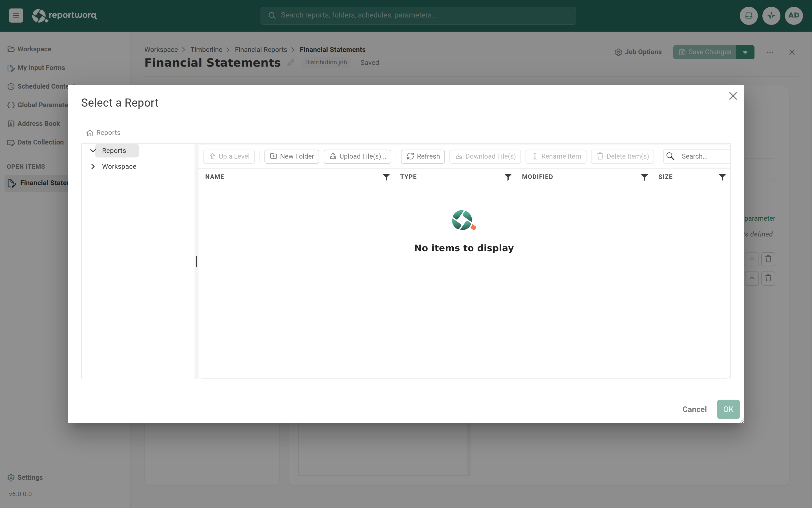
Task: Open the inbox icon in header
Action: [749, 16]
